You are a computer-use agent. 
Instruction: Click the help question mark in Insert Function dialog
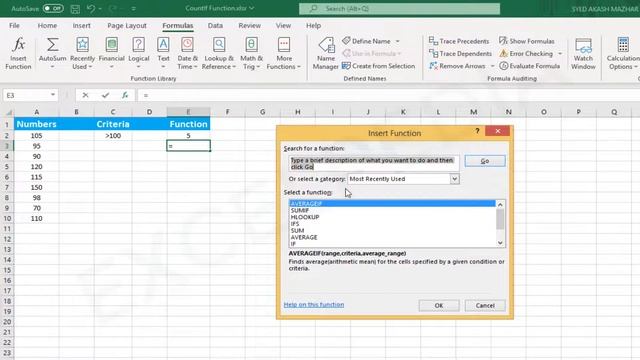pos(477,131)
